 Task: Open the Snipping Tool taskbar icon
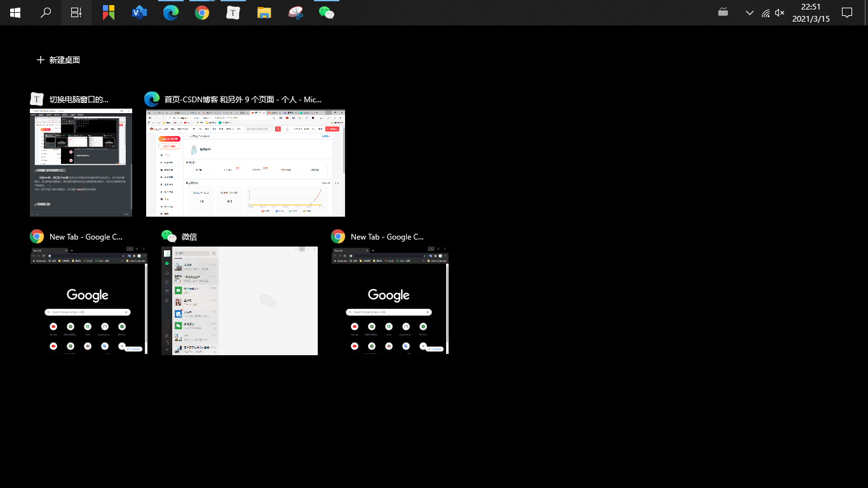click(x=295, y=13)
